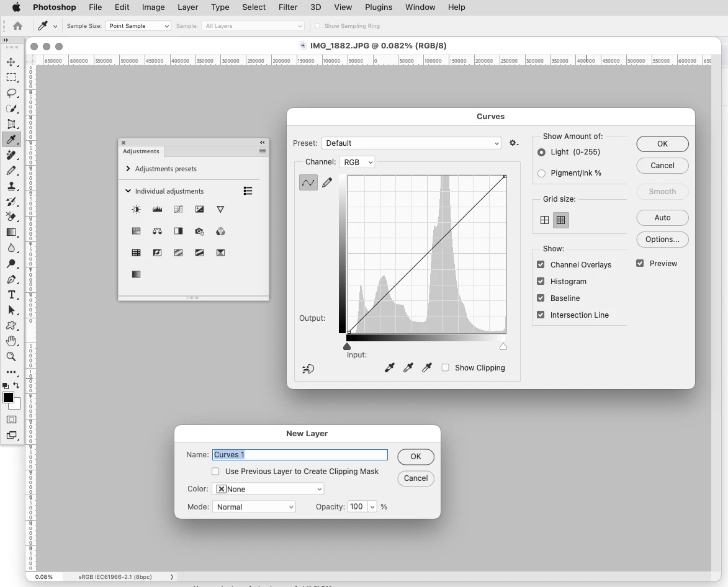Expand Adjustments presets section

(128, 168)
